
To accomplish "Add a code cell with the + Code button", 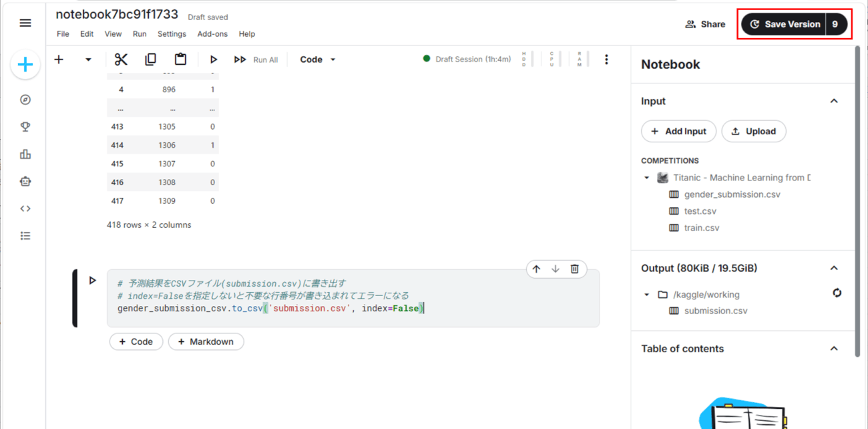I will pos(136,341).
